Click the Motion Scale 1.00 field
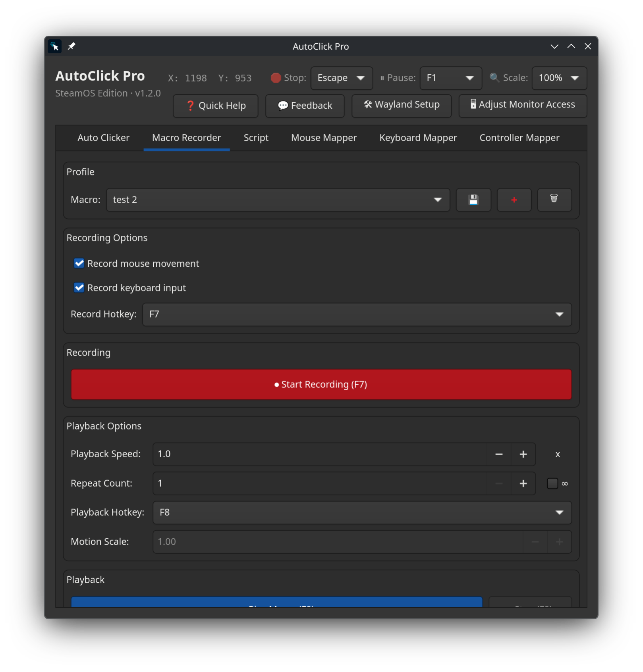Screen dimensions: 643x672 pos(338,542)
